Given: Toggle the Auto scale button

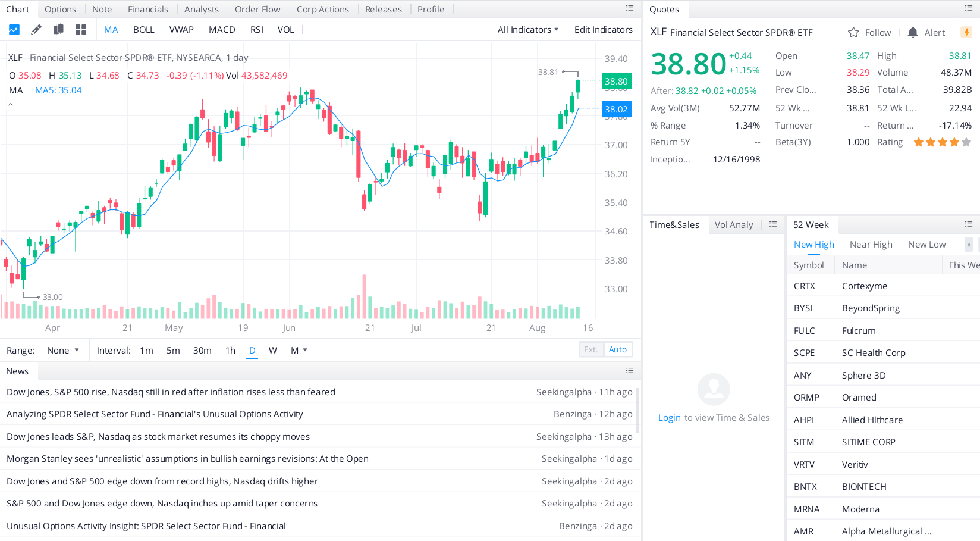Looking at the screenshot, I should click(618, 349).
